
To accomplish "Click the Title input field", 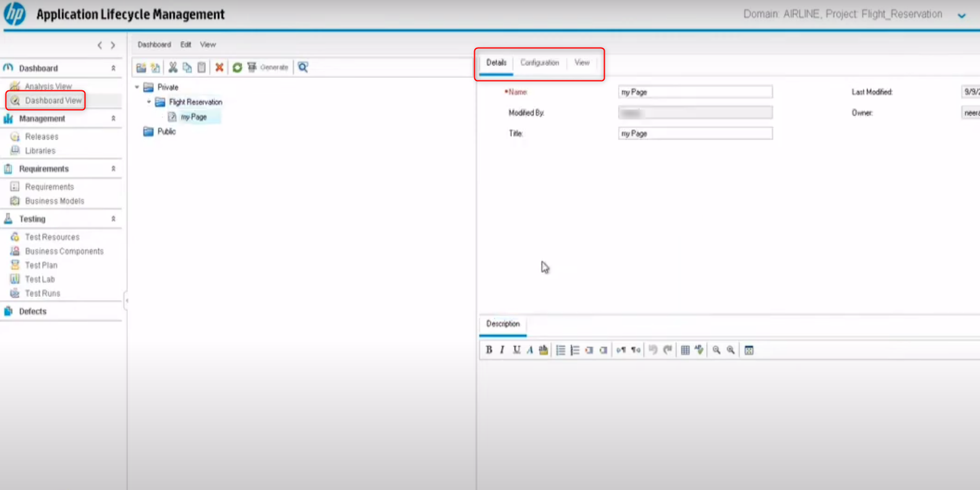I will pos(695,134).
